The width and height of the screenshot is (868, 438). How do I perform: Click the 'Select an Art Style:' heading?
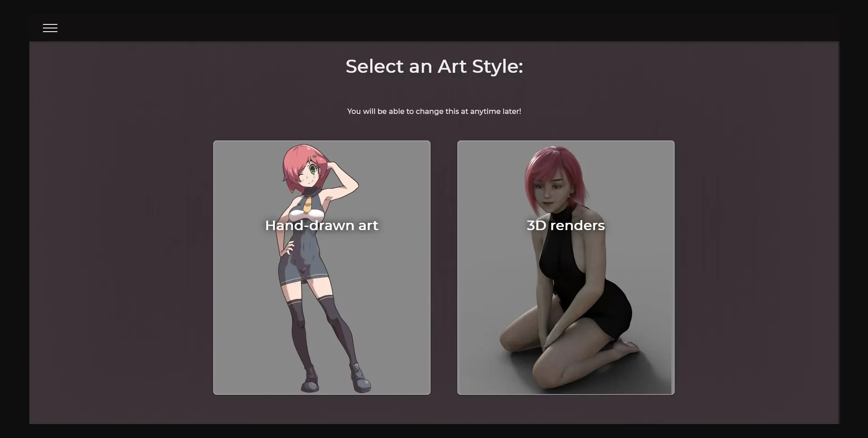pyautogui.click(x=434, y=66)
